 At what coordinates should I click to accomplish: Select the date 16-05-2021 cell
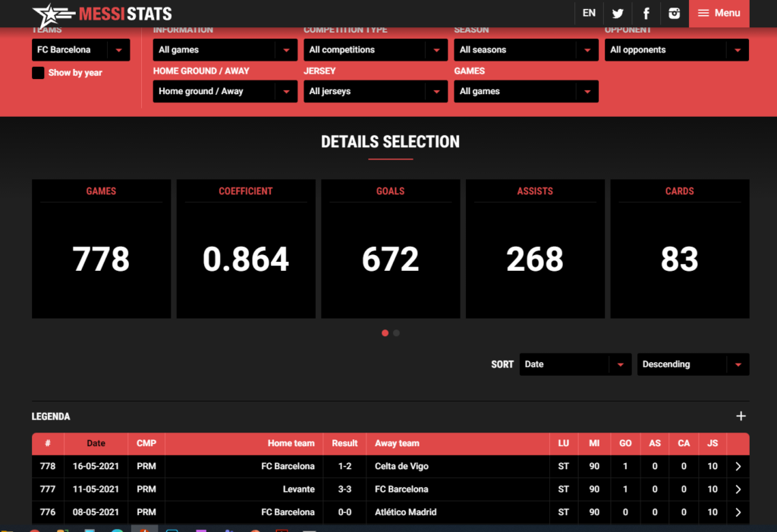pyautogui.click(x=96, y=467)
